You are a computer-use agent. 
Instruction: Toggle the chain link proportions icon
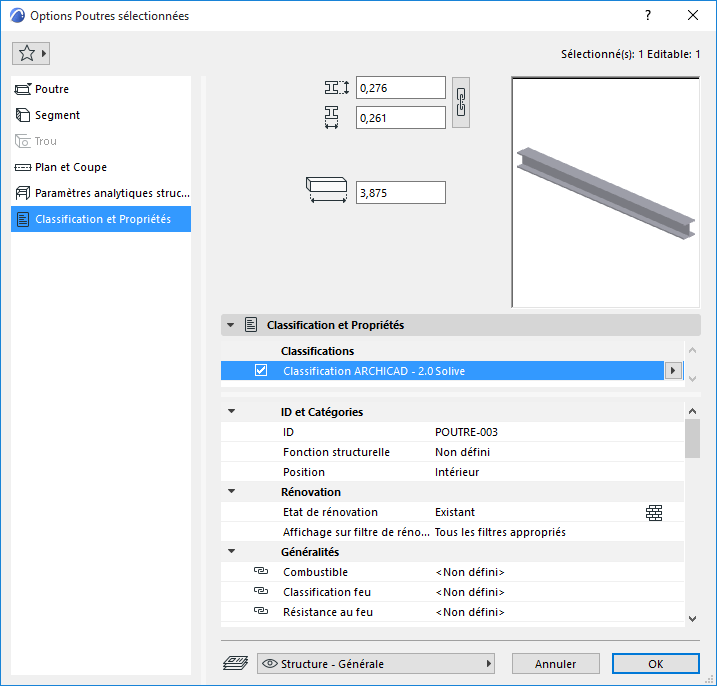coord(461,102)
